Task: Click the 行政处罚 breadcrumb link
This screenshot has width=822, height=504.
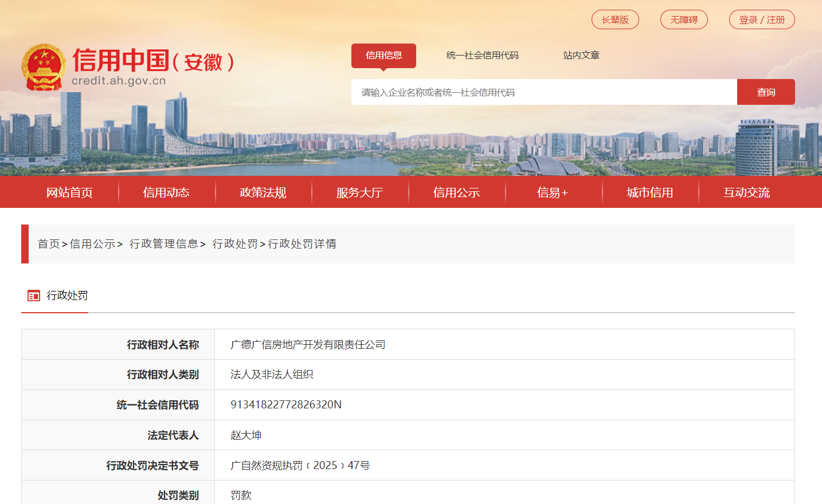Action: [235, 243]
